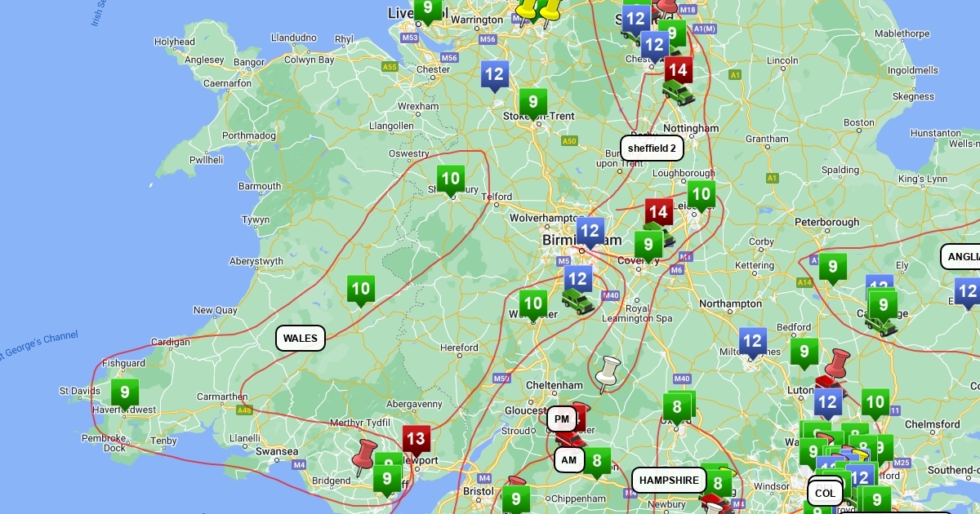Open green 9 marker over Cambridge

(x=883, y=307)
